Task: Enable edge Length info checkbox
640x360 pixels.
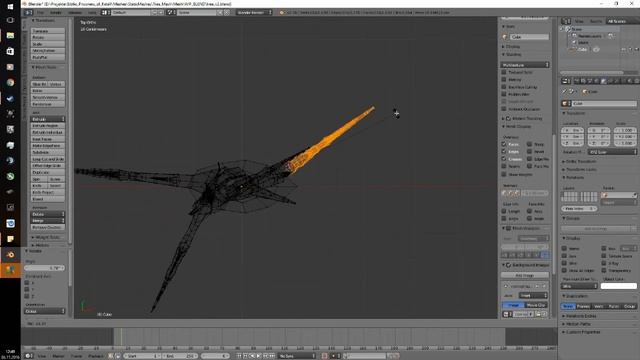Action: (504, 211)
